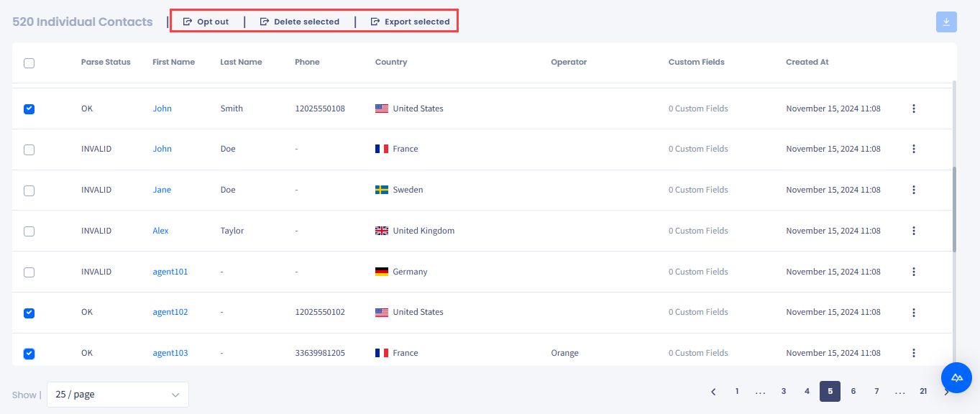Click the Orange operator cell
The height and width of the screenshot is (414, 980).
coord(564,353)
